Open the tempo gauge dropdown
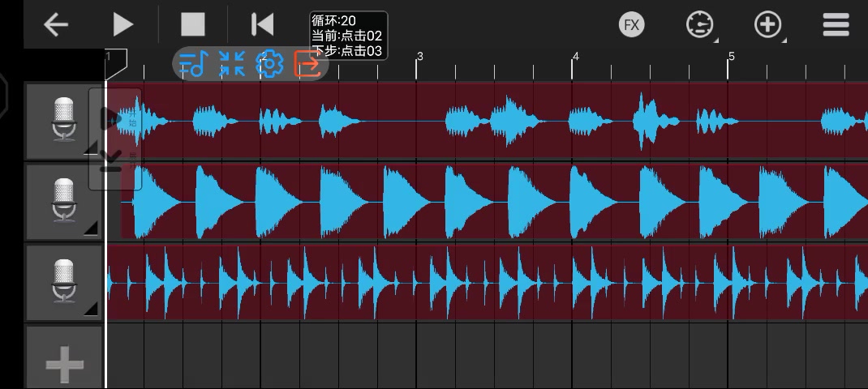Image resolution: width=868 pixels, height=389 pixels. point(698,25)
